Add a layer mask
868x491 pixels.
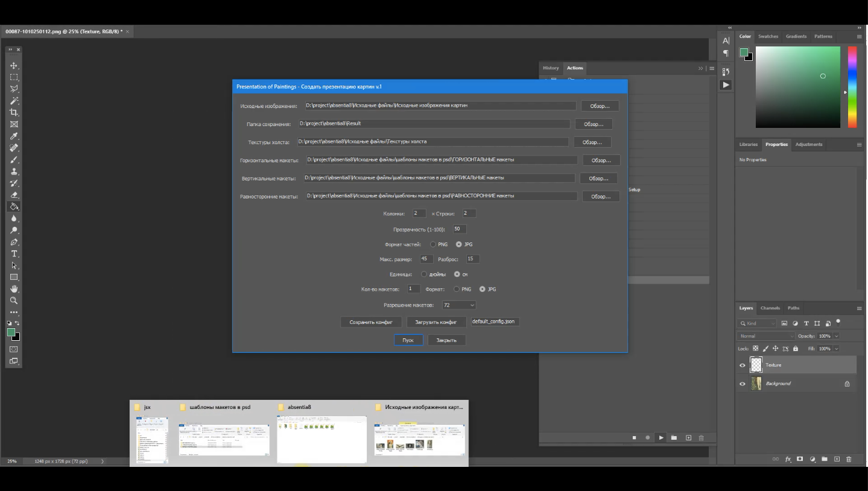coord(800,459)
